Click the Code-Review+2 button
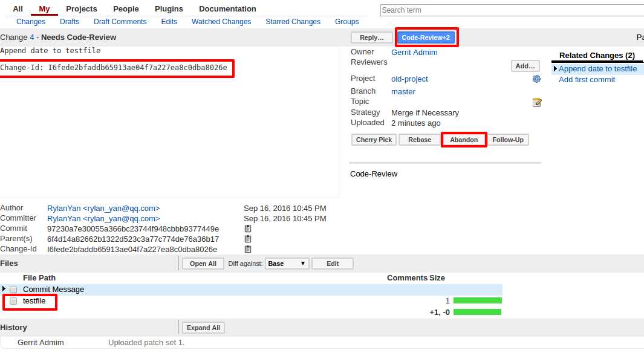644x353 pixels. click(426, 37)
